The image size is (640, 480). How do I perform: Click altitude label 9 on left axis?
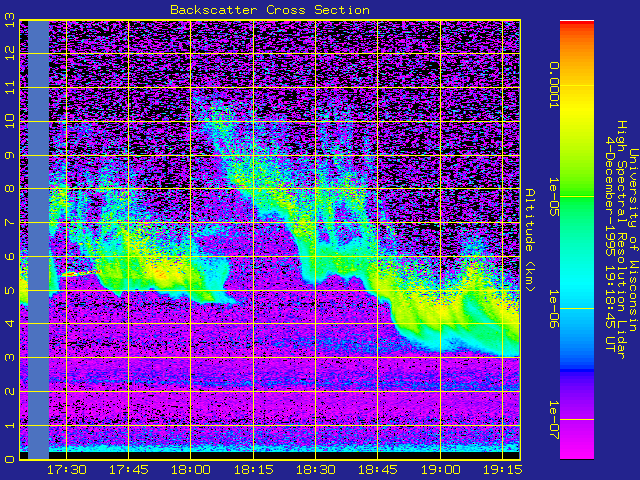point(10,155)
